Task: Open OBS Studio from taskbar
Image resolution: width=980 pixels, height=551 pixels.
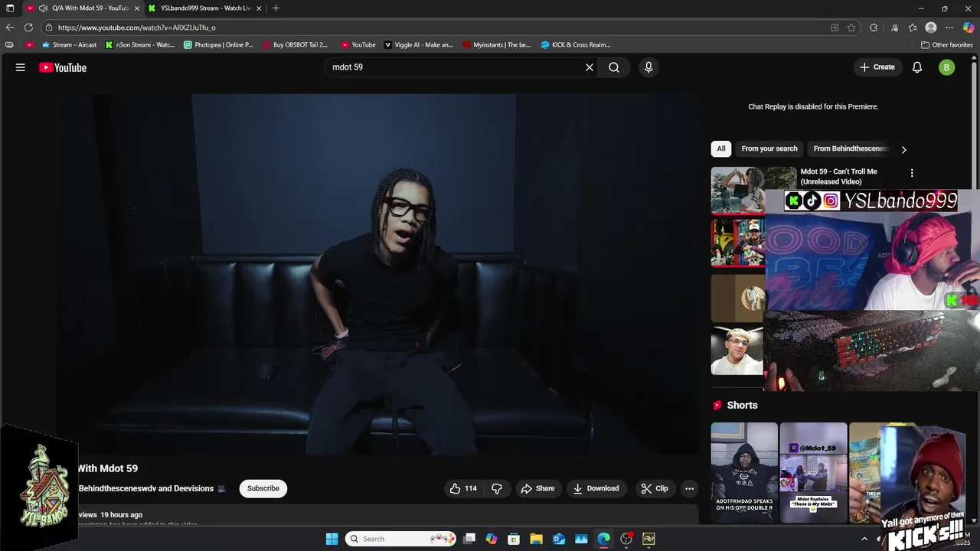Action: pyautogui.click(x=626, y=539)
